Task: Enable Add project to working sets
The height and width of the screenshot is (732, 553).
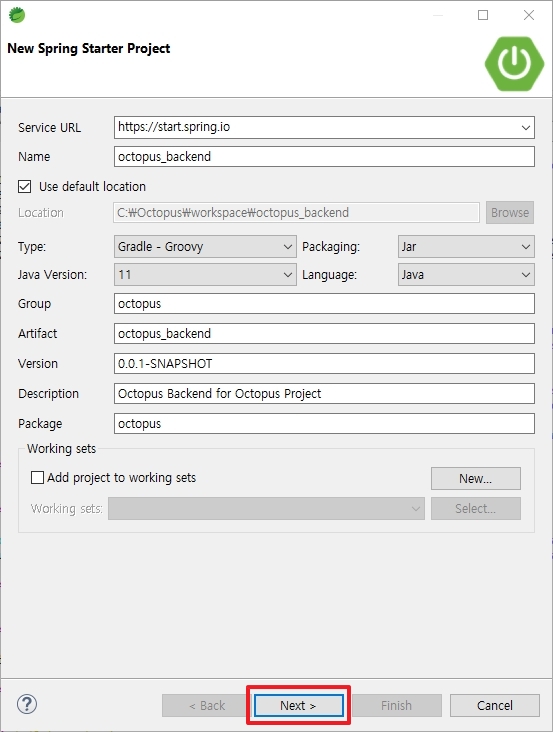Action: (x=37, y=478)
